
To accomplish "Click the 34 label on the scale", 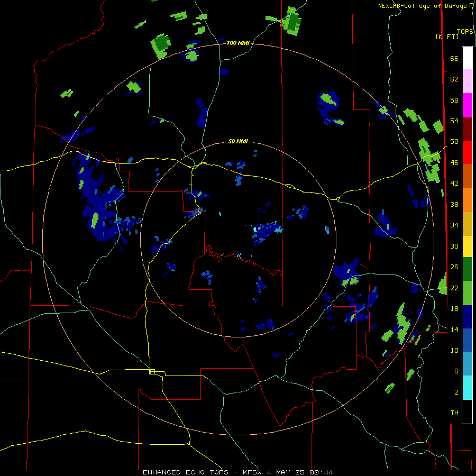I will (x=454, y=225).
